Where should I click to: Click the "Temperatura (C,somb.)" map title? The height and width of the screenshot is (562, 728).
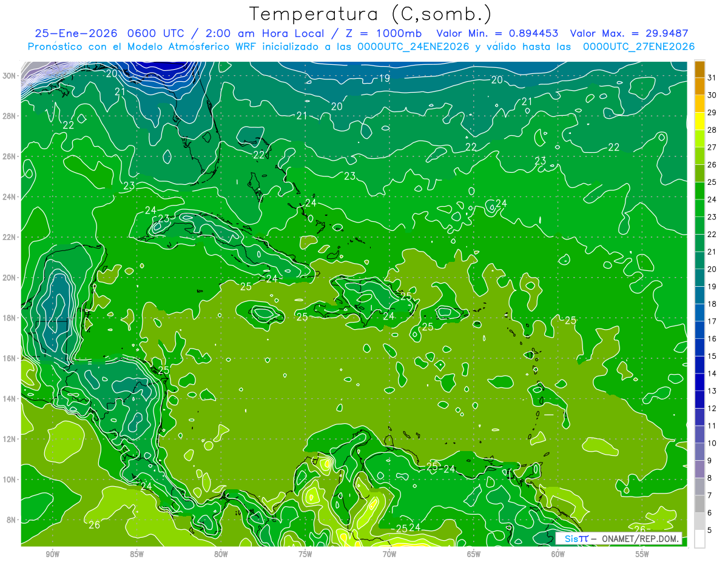pyautogui.click(x=370, y=15)
